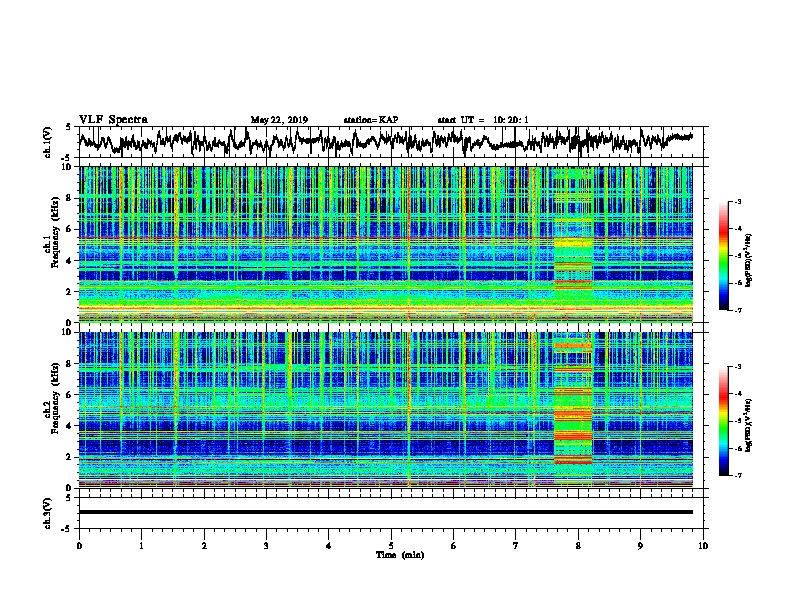This screenshot has height=612, width=792.
Task: Click the "5" tick on the Time axis
Action: click(391, 546)
